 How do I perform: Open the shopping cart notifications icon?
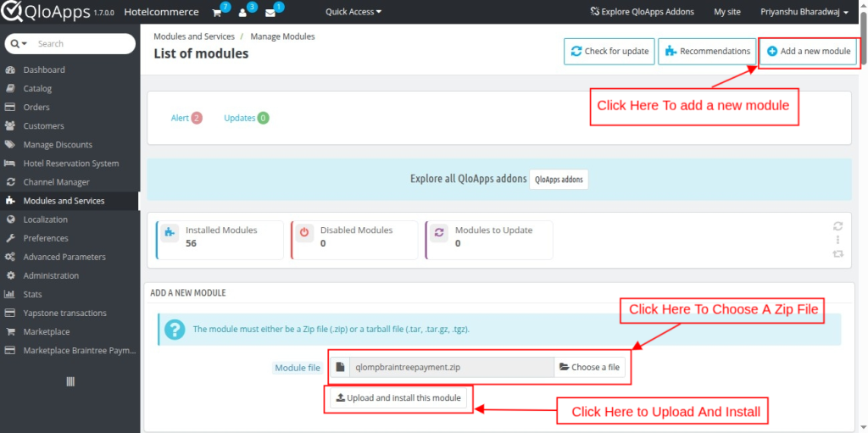(217, 13)
